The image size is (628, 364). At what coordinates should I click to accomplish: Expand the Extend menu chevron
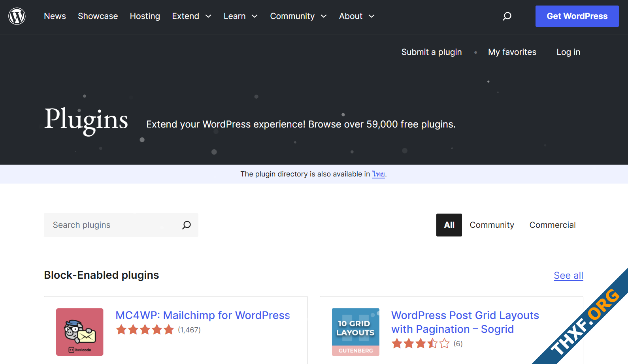click(208, 16)
